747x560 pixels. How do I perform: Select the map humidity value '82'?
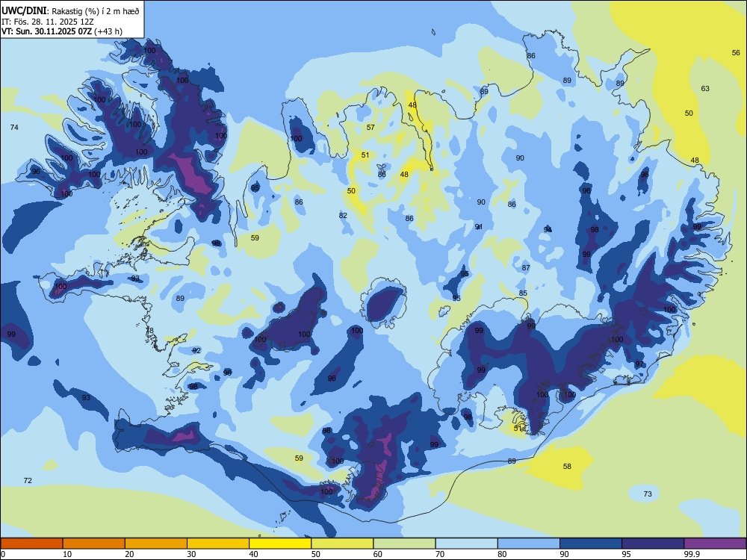point(343,215)
